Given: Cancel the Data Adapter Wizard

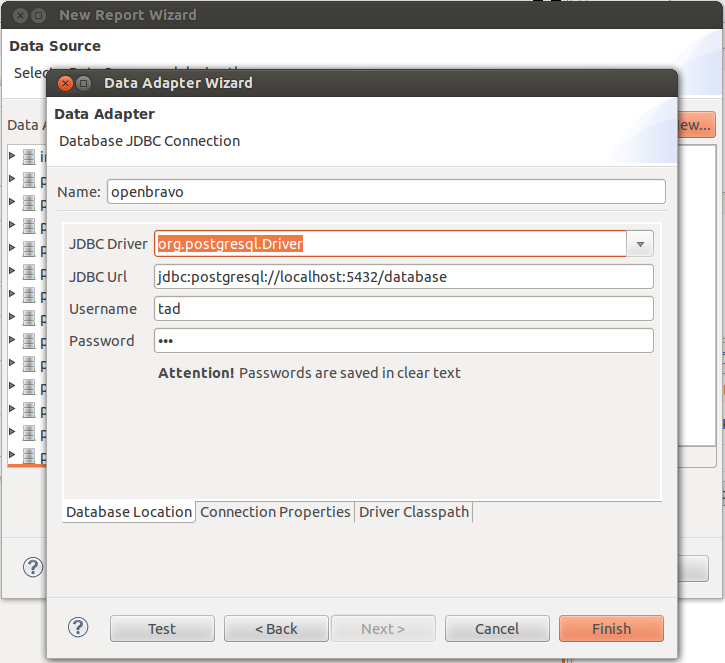Looking at the screenshot, I should [x=498, y=628].
